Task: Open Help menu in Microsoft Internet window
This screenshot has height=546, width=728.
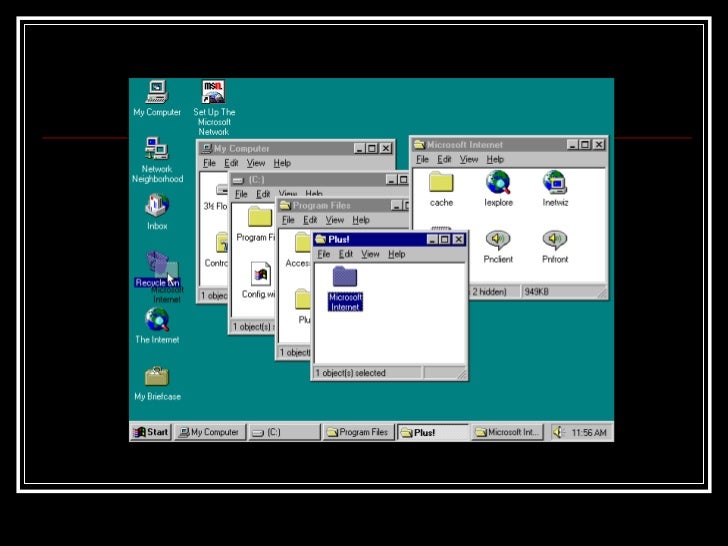Action: [x=495, y=160]
